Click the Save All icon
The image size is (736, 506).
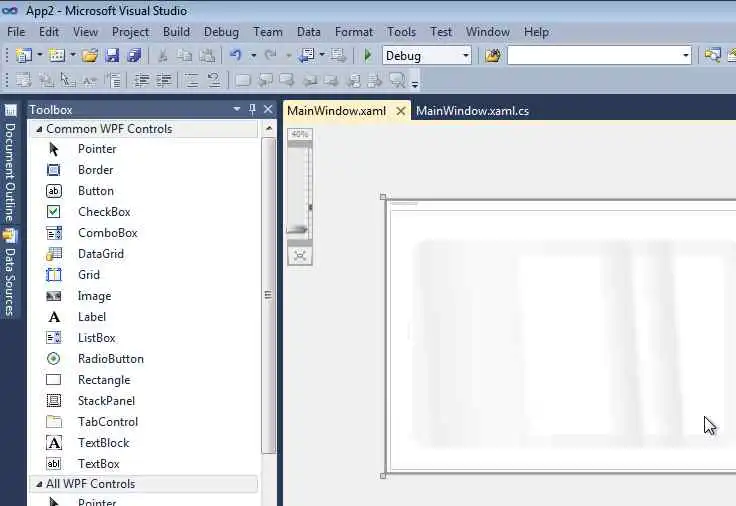click(x=134, y=55)
